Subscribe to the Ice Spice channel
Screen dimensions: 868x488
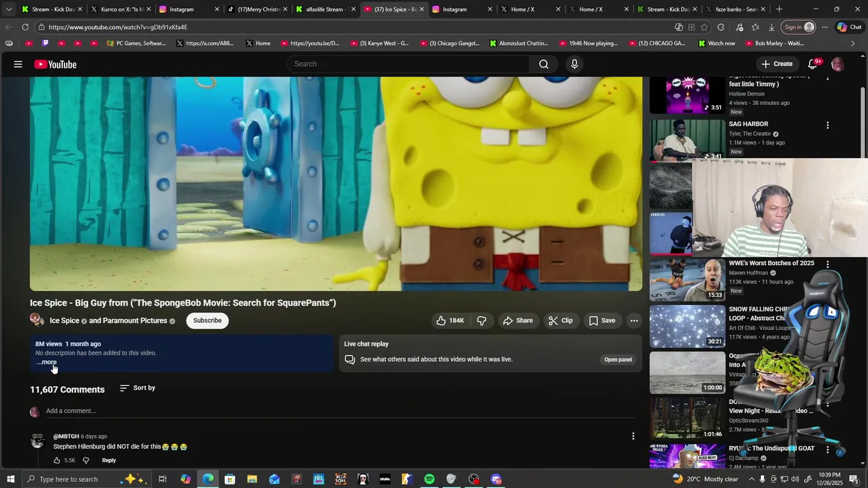coord(208,321)
